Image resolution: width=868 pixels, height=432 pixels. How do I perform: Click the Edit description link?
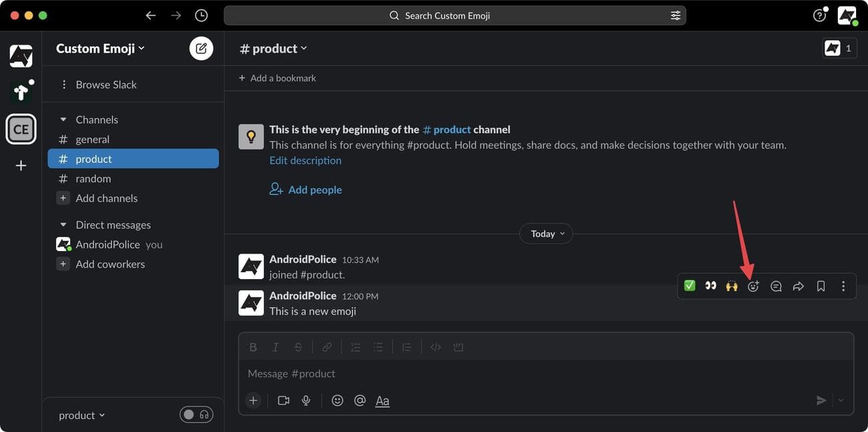pos(305,160)
